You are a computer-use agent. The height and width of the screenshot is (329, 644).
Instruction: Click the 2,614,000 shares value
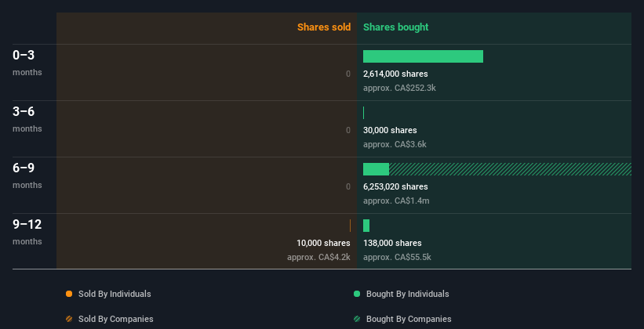point(395,74)
